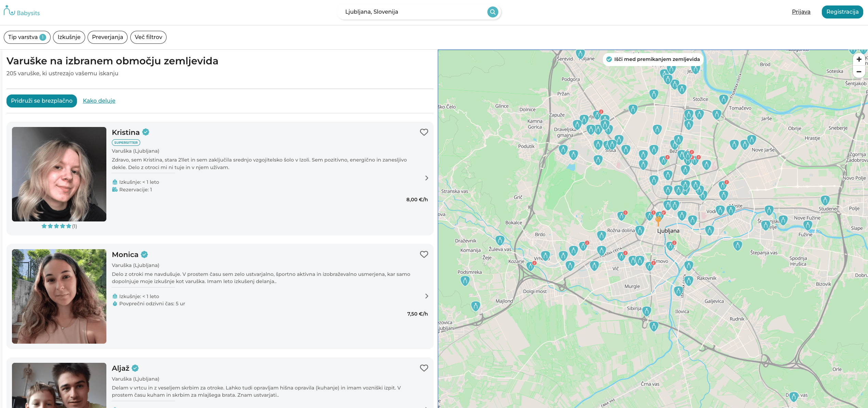Zoom out the map with minus button
Viewport: 868px width, 408px height.
pos(859,72)
